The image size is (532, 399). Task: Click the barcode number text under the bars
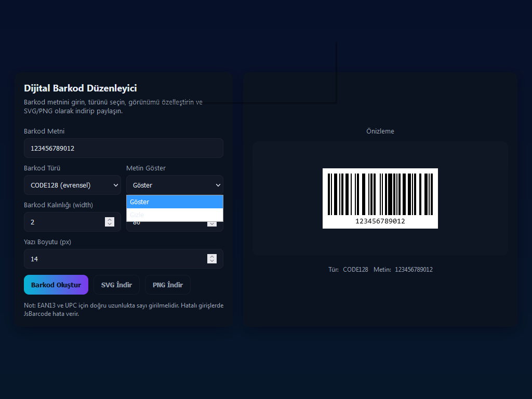point(380,221)
